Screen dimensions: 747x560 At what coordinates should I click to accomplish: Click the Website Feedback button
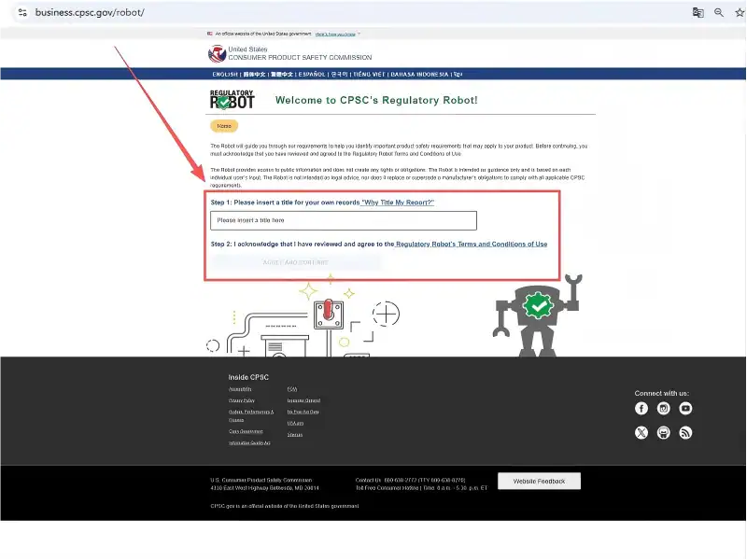tap(540, 481)
